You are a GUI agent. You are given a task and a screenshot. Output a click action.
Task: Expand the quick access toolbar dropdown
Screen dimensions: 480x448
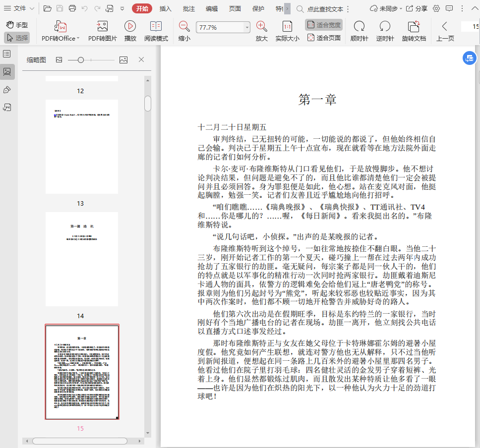point(122,9)
